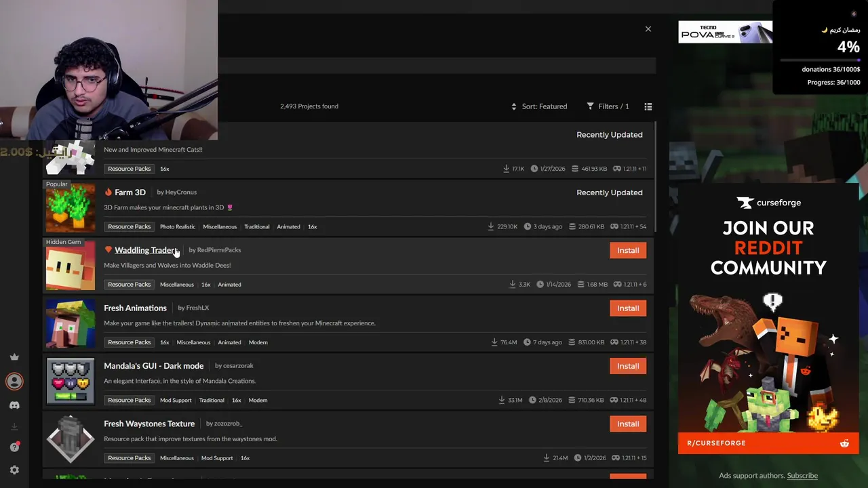Click the Fresh Animations villager thumbnail

[x=71, y=323]
